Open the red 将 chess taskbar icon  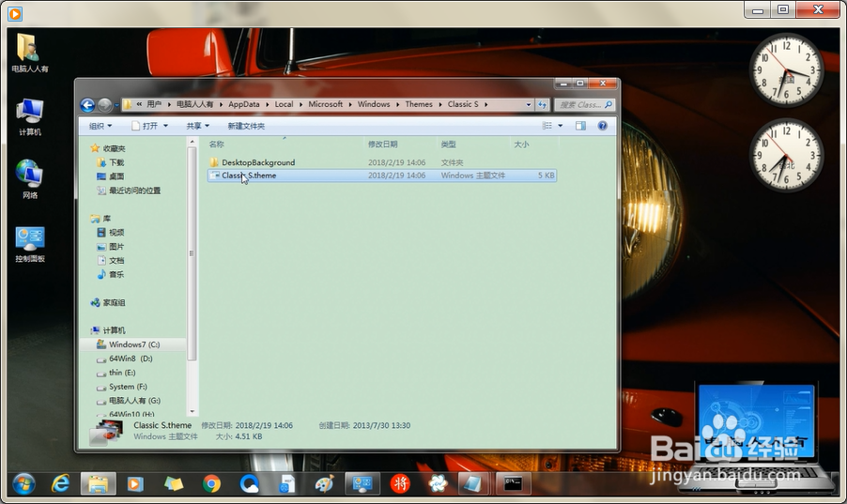pos(400,484)
